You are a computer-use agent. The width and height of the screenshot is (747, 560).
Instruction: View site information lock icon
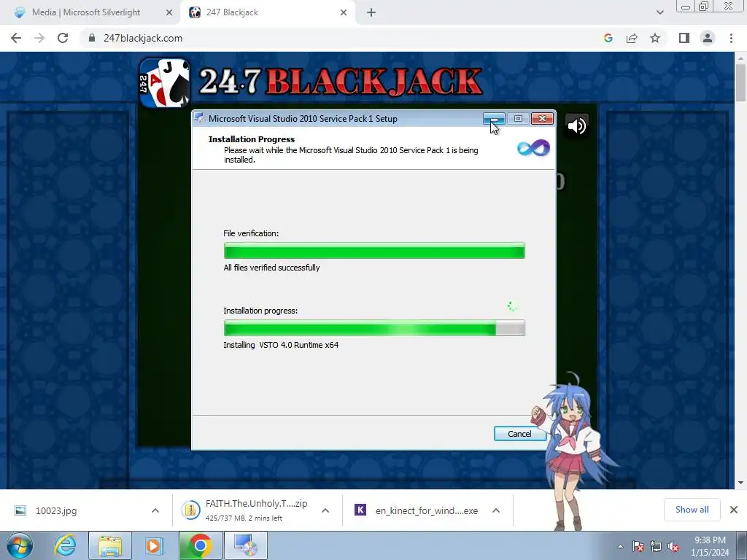(92, 38)
